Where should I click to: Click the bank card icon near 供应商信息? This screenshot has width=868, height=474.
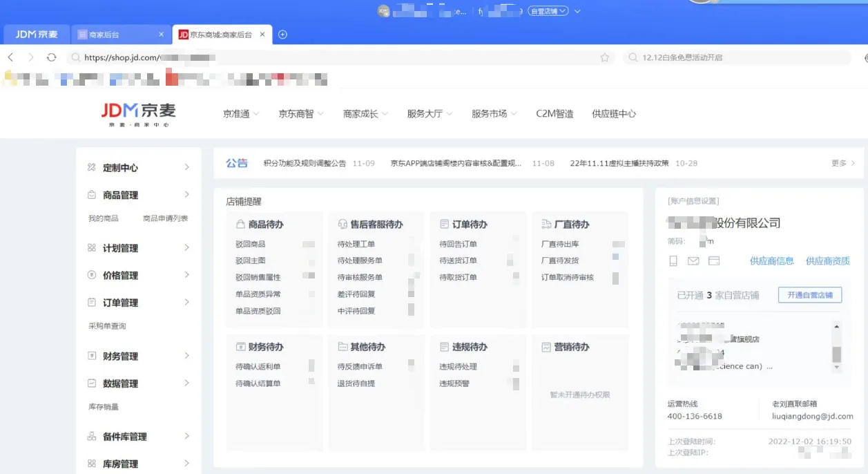[714, 260]
